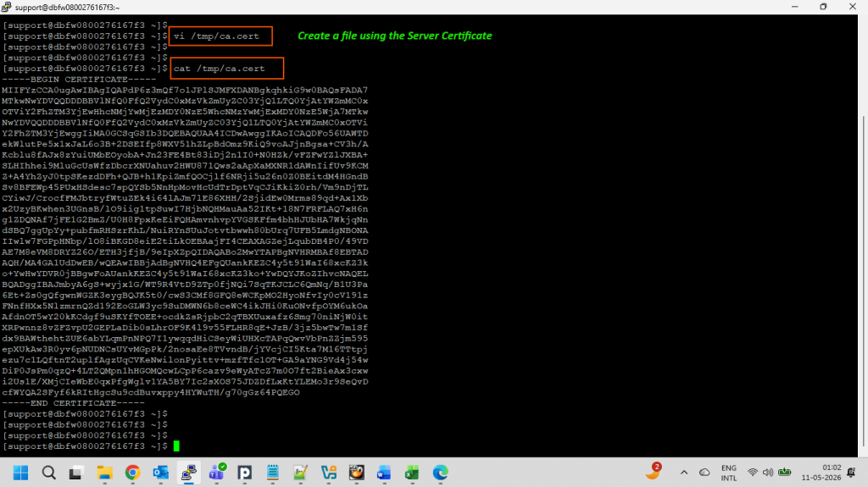Click the 'cat /tmp/ca.cert' command text
Image resolution: width=868 pixels, height=487 pixels.
tap(220, 69)
